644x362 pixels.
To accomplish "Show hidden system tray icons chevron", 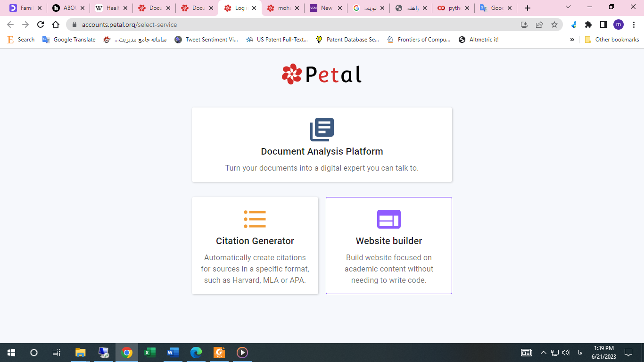I will pos(543,352).
